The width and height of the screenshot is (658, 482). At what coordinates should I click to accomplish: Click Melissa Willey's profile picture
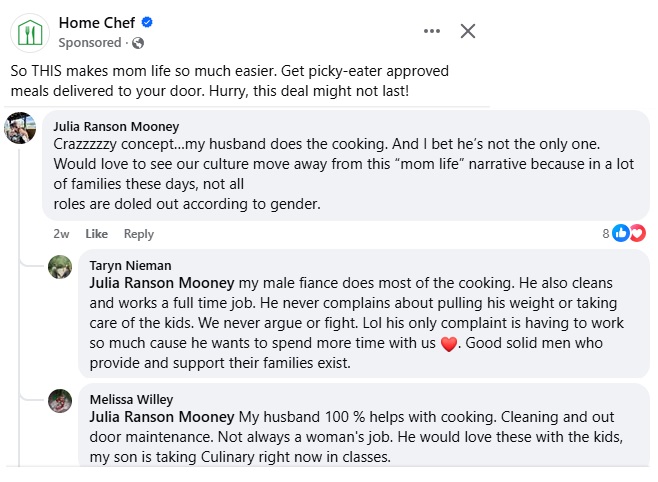point(60,400)
